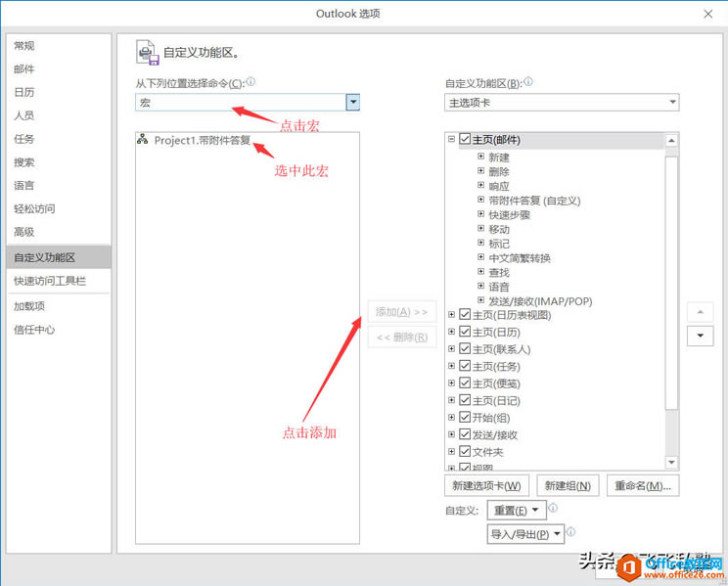This screenshot has width=728, height=586.
Task: Expand the 响应 group
Action: coord(481,185)
